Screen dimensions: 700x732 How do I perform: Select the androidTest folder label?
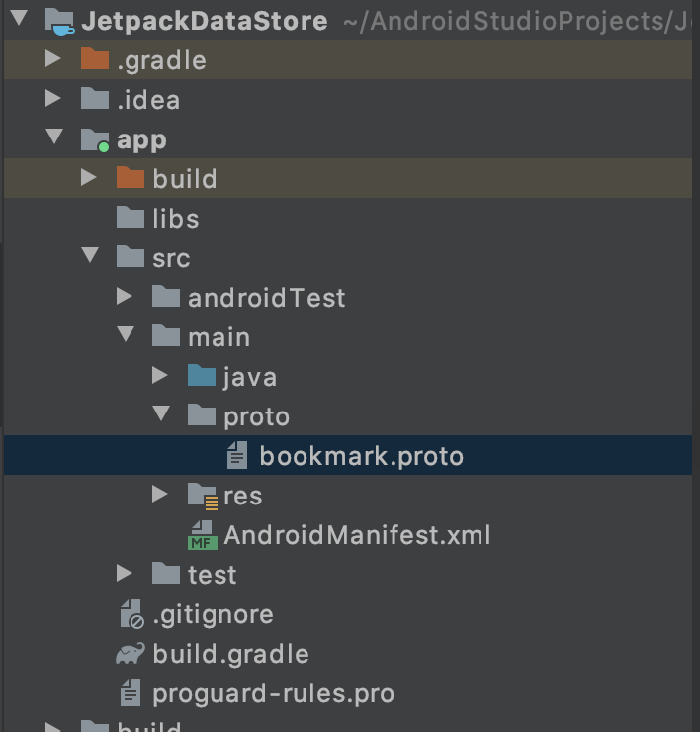coord(267,298)
